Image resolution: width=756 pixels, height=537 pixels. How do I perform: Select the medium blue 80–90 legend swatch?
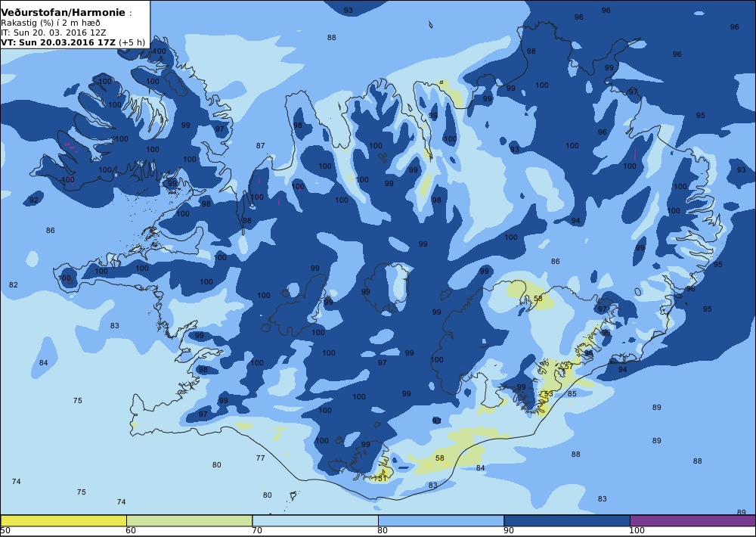point(441,520)
